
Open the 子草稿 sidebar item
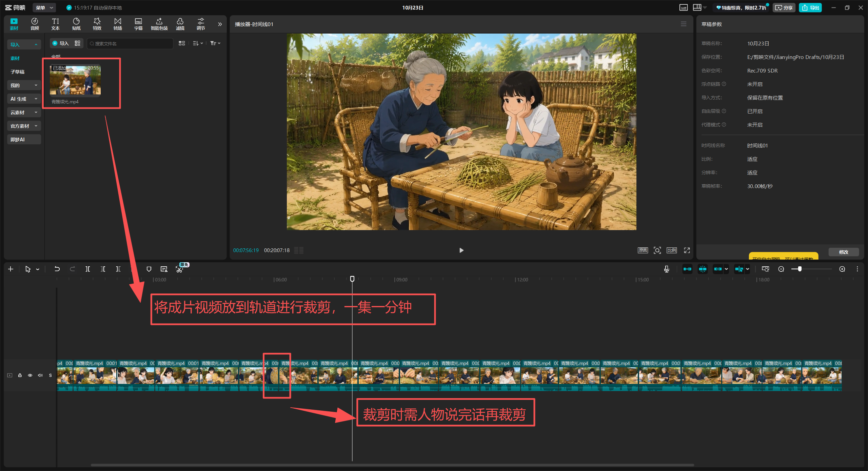[17, 72]
